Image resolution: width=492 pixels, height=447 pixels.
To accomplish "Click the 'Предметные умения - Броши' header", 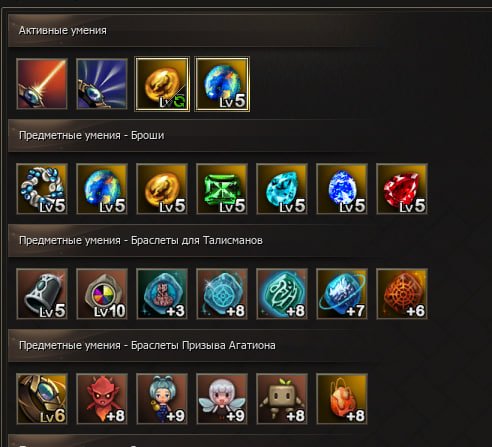I will coord(92,136).
